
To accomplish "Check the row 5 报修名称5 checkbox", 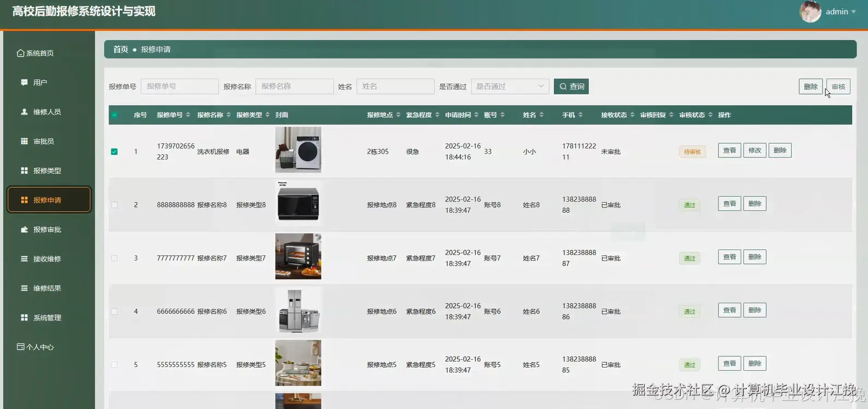I will (114, 364).
